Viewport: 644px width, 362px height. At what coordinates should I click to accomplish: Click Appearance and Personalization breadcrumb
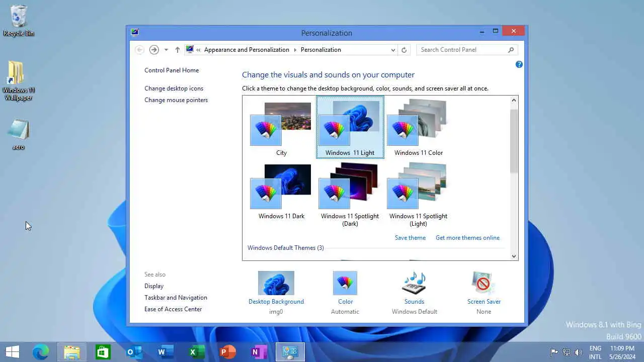[x=247, y=50]
